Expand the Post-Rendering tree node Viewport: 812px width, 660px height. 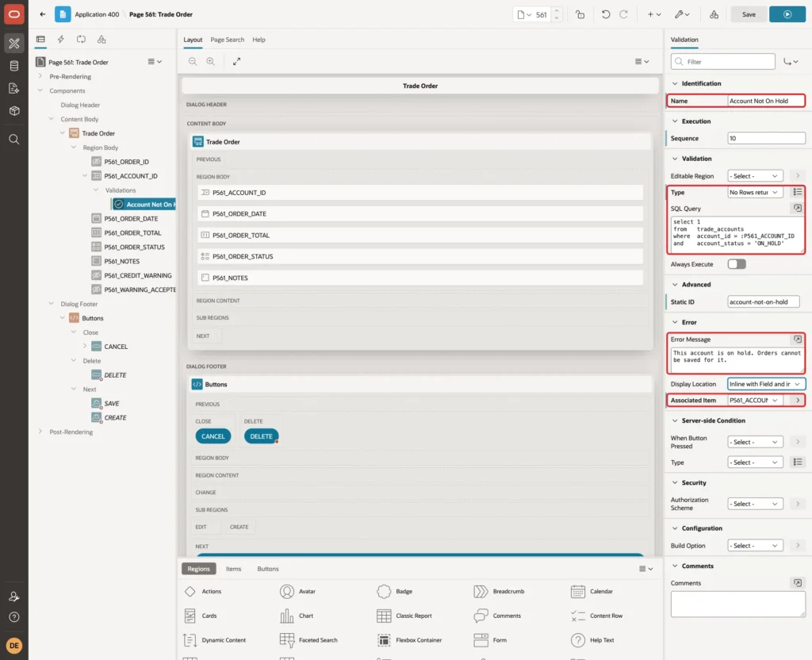click(x=40, y=432)
